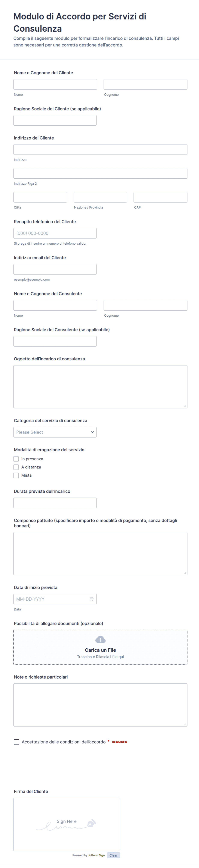Screen dimensions: 199x868
Task: Tick Accettazione delle condizioni dell'accordo checkbox
Action: [x=16, y=742]
